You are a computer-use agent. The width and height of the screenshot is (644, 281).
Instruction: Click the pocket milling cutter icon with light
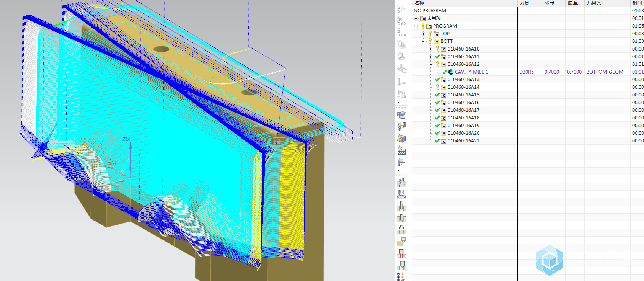[x=401, y=182]
